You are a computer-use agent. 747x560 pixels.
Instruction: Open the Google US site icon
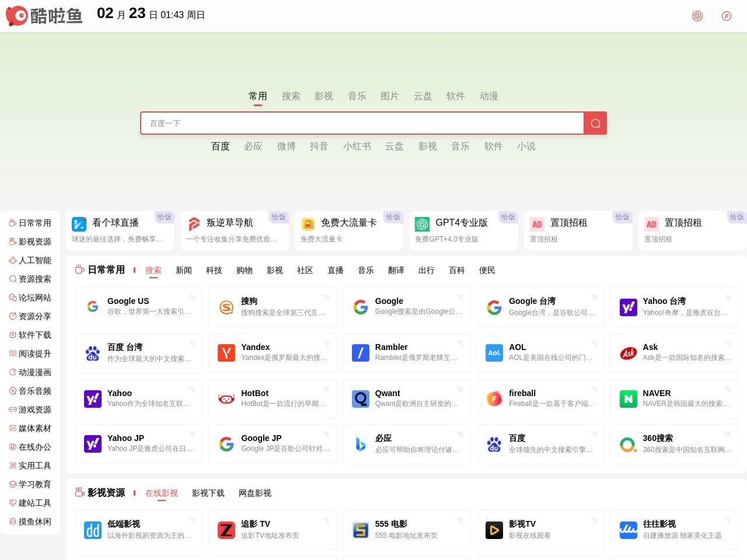tap(93, 306)
